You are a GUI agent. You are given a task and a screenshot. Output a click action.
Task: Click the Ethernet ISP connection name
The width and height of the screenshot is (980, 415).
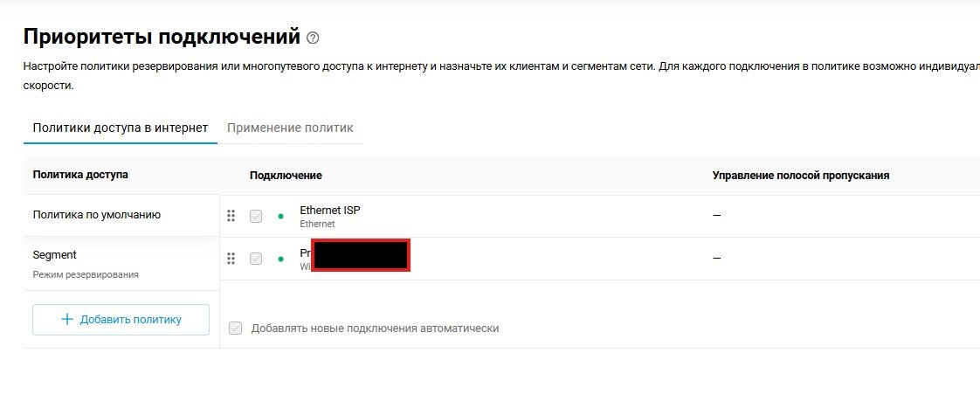click(329, 210)
